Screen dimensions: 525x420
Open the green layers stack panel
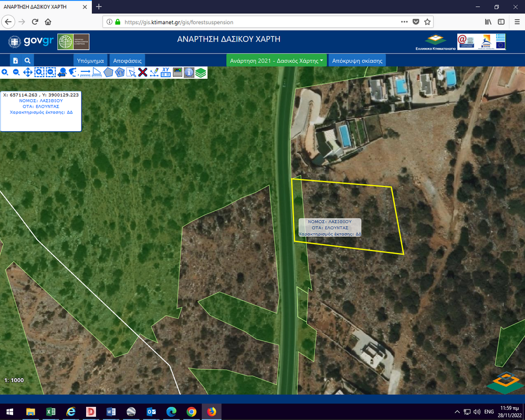pos(201,72)
